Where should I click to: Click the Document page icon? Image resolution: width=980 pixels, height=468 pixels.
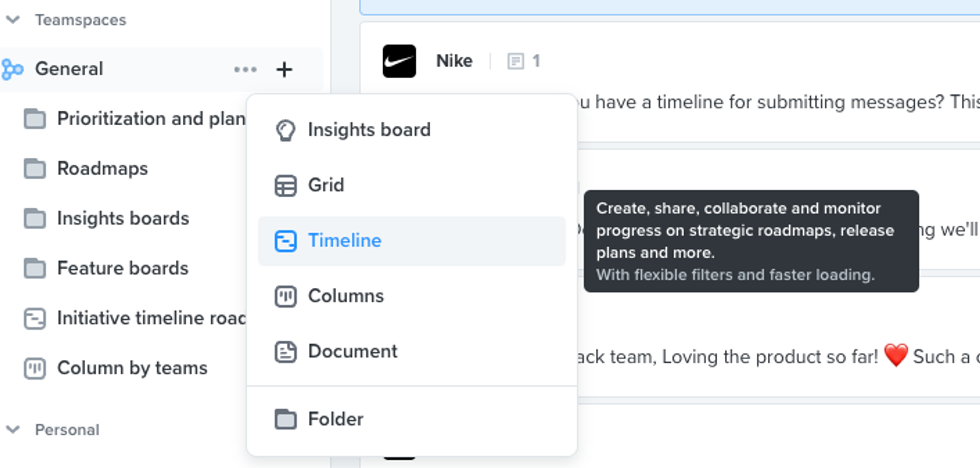[287, 351]
